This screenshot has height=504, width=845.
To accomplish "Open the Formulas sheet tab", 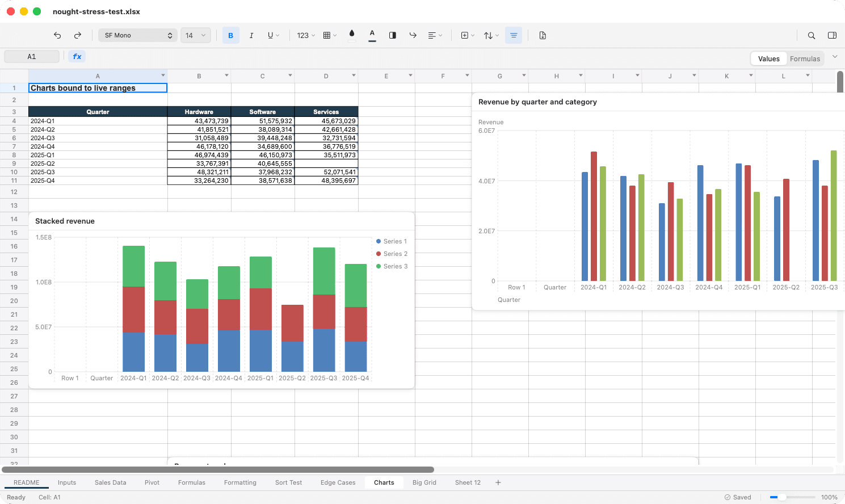I will [192, 482].
